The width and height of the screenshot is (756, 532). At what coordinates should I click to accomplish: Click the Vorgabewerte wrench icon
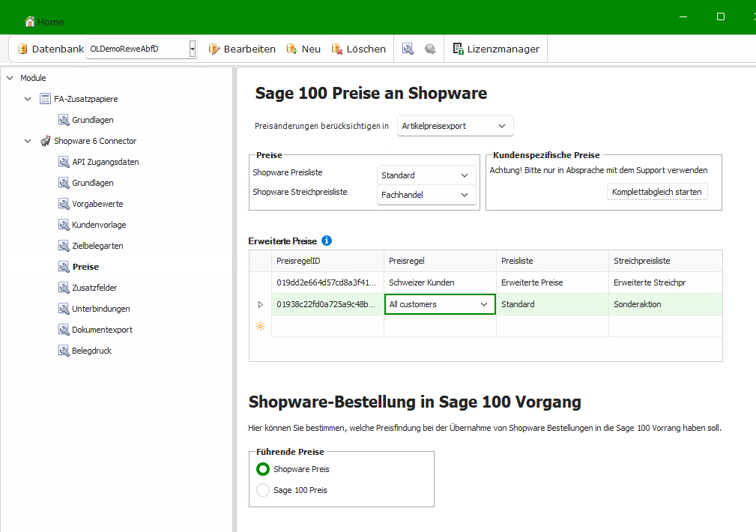[64, 204]
